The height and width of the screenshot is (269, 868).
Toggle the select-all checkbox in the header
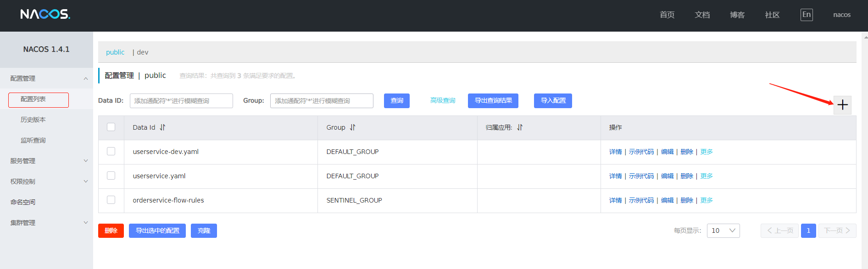(111, 127)
